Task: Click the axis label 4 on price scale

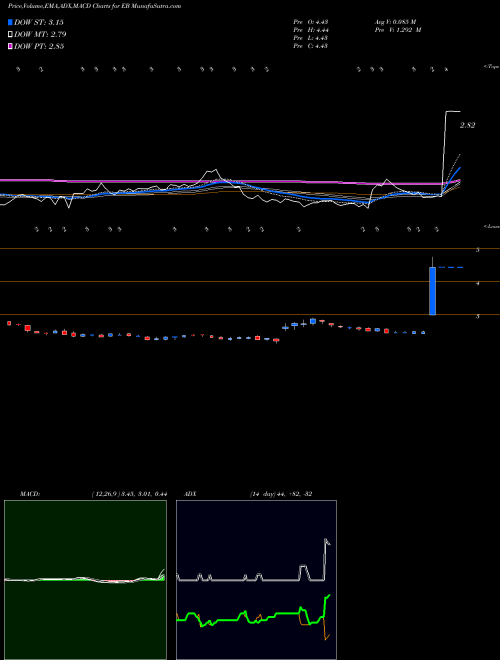Action: pos(477,283)
